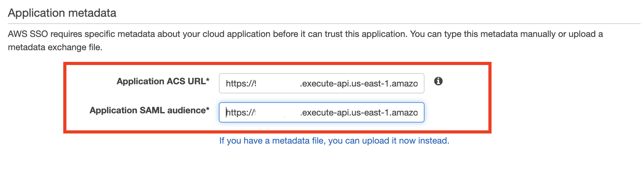Click the divider line under Application metadata
Image resolution: width=644 pixels, height=178 pixels.
324,23
